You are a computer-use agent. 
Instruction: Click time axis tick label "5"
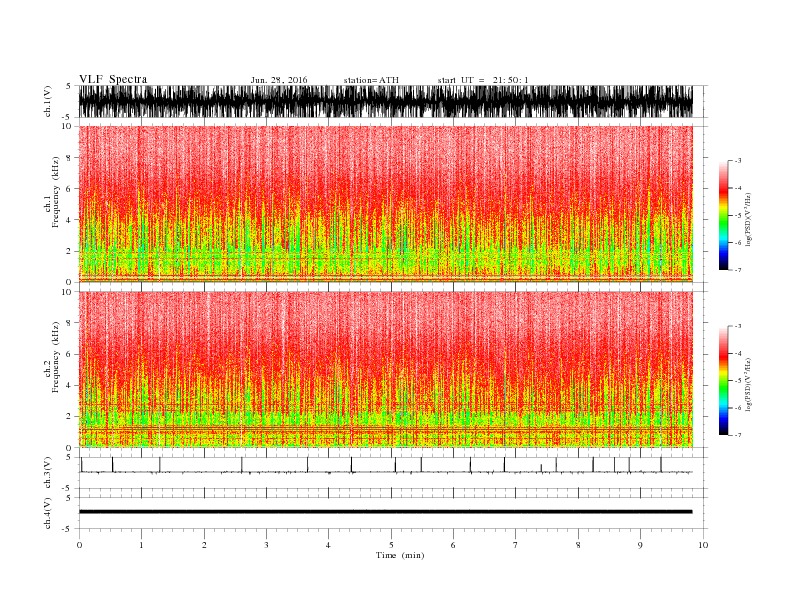click(391, 545)
